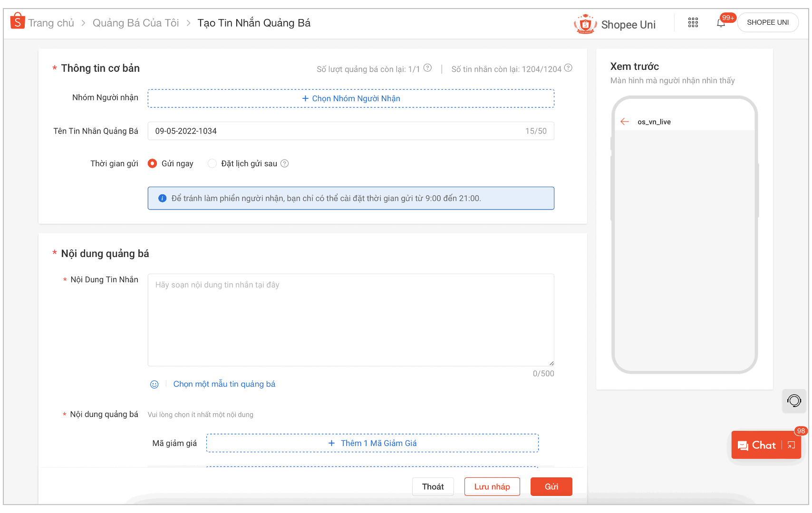Open Chọn Nhóm Người Nhận selector

(351, 98)
